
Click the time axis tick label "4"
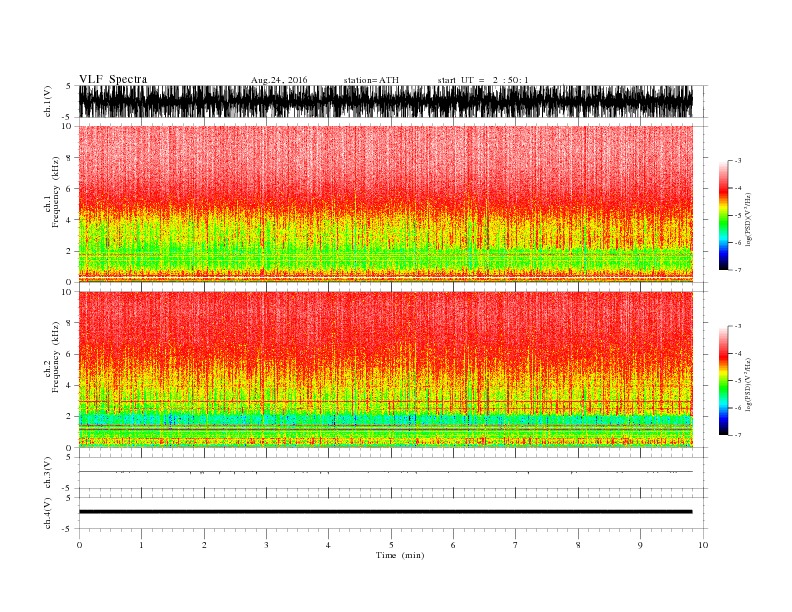328,545
